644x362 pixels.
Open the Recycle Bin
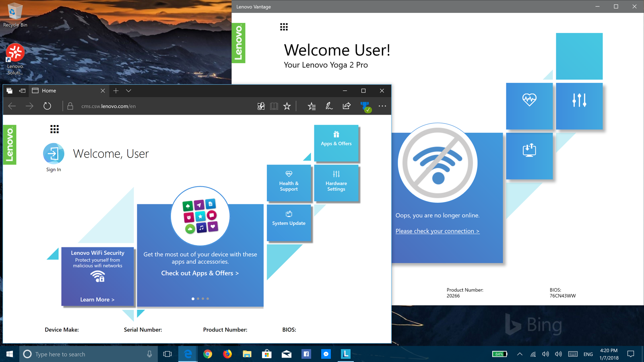pyautogui.click(x=15, y=15)
